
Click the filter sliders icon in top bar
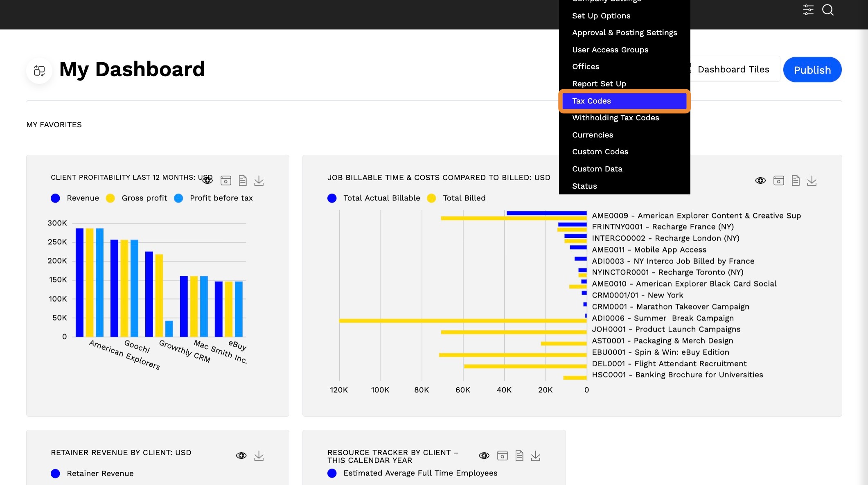tap(808, 10)
